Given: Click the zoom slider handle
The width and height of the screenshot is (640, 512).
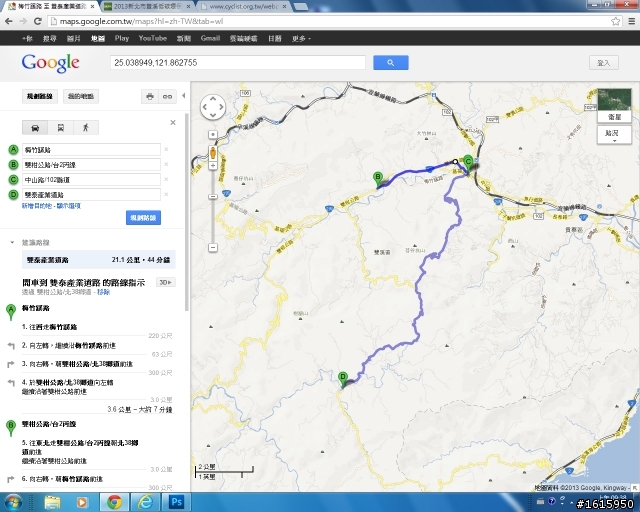Looking at the screenshot, I should pyautogui.click(x=213, y=197).
